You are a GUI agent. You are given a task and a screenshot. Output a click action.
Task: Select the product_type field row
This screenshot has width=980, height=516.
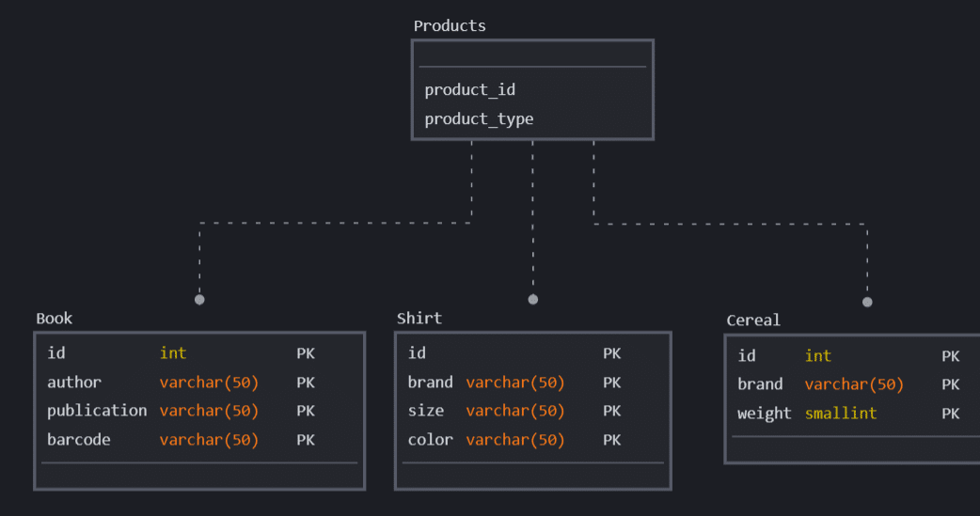(479, 119)
